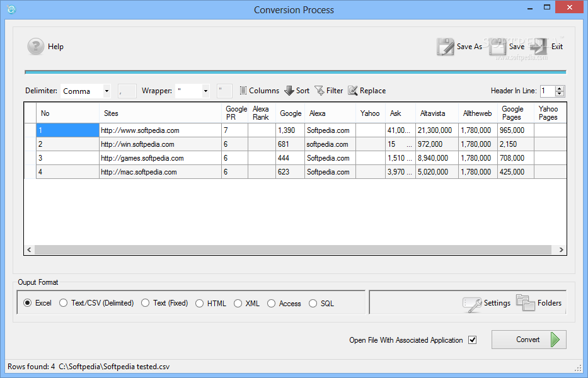
Task: Select the highlighted No cell 1
Action: click(68, 130)
